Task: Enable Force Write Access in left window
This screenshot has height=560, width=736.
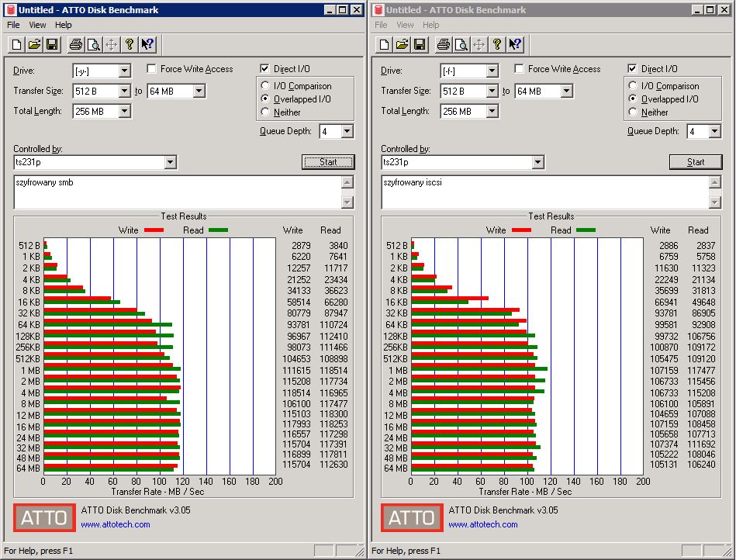Action: click(151, 68)
